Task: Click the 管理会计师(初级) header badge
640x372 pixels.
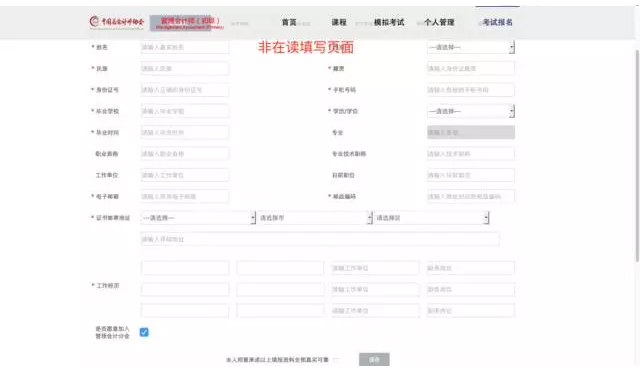Action: (187, 23)
